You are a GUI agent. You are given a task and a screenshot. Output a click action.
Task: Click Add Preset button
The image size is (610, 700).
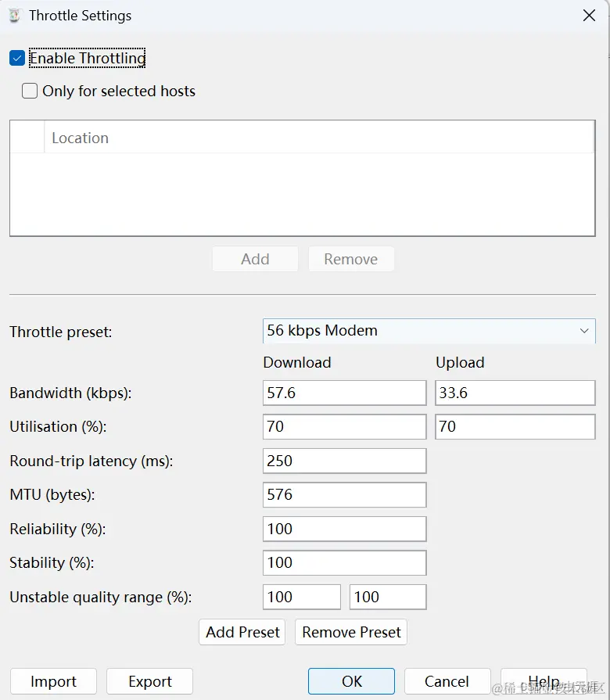(242, 632)
